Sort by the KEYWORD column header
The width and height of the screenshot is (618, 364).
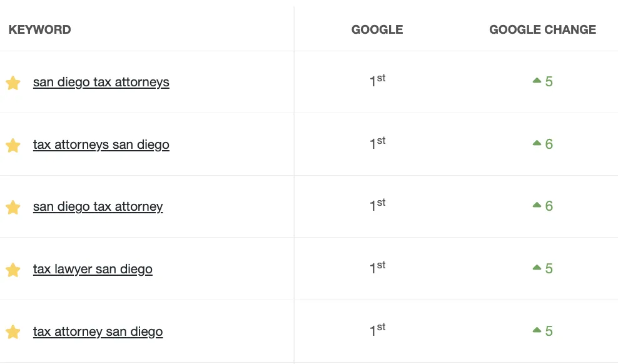tap(39, 29)
